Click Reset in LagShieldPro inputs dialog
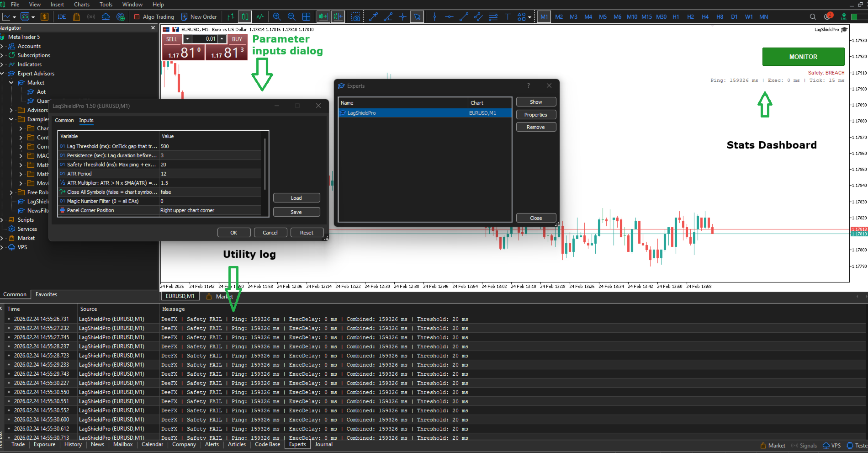This screenshot has width=868, height=453. 307,233
